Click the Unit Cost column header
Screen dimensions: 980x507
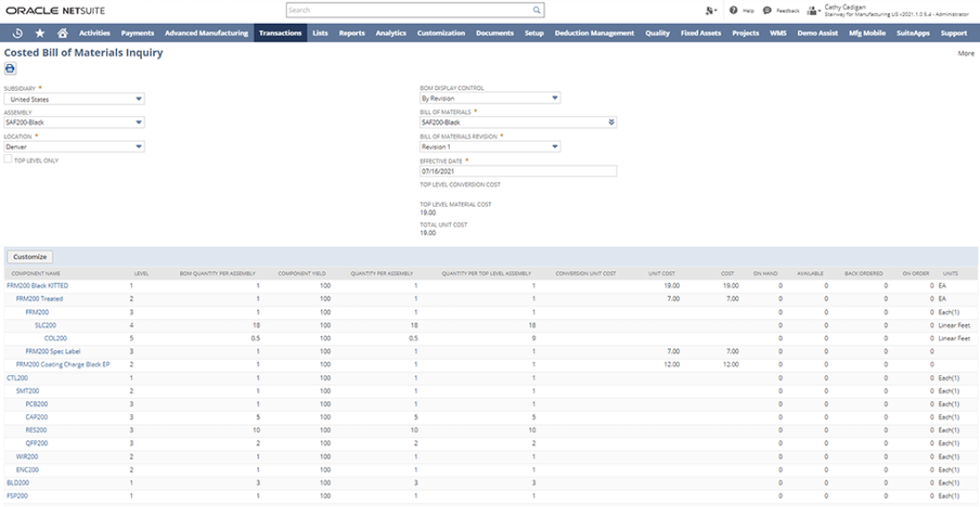661,274
